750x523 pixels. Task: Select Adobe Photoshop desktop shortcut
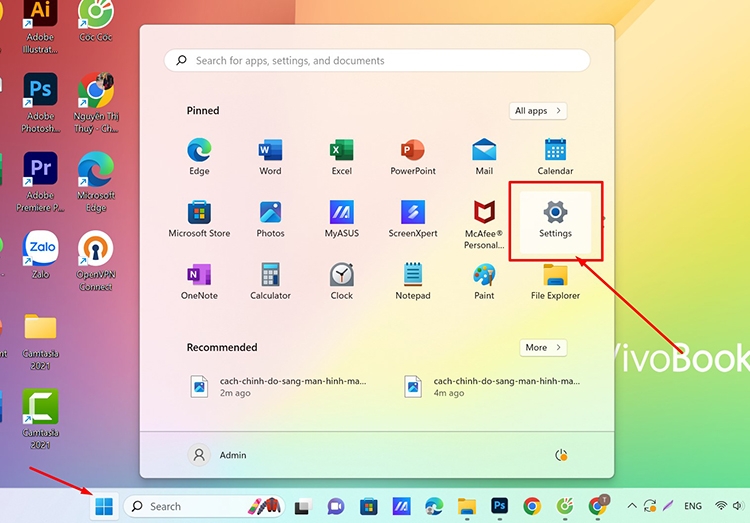(41, 103)
